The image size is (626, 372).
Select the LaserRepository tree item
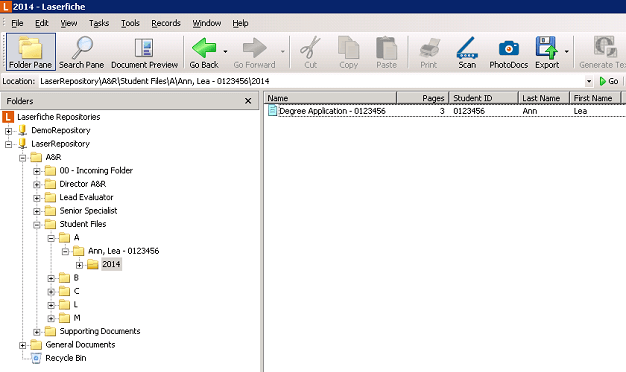[60, 144]
